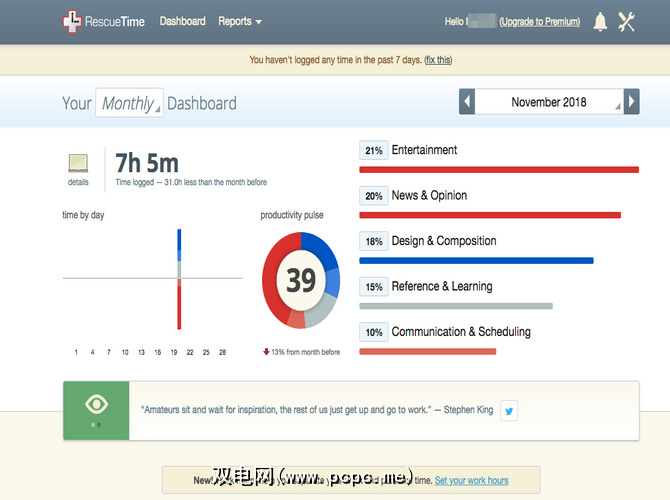Screen dimensions: 670x500
Task: Click the RescueTime logo icon
Action: point(71,21)
